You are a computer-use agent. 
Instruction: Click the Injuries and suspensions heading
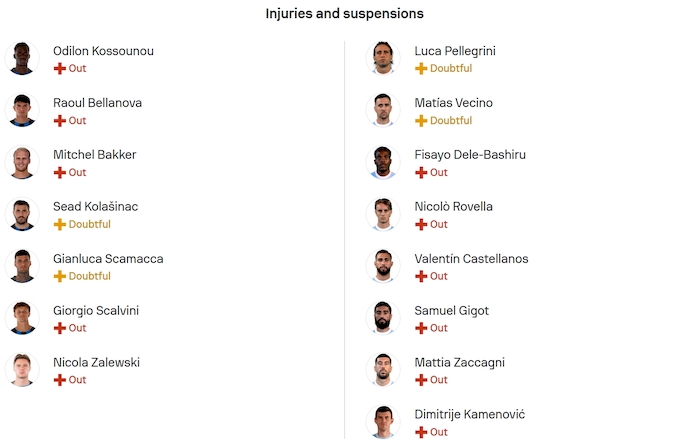click(344, 14)
